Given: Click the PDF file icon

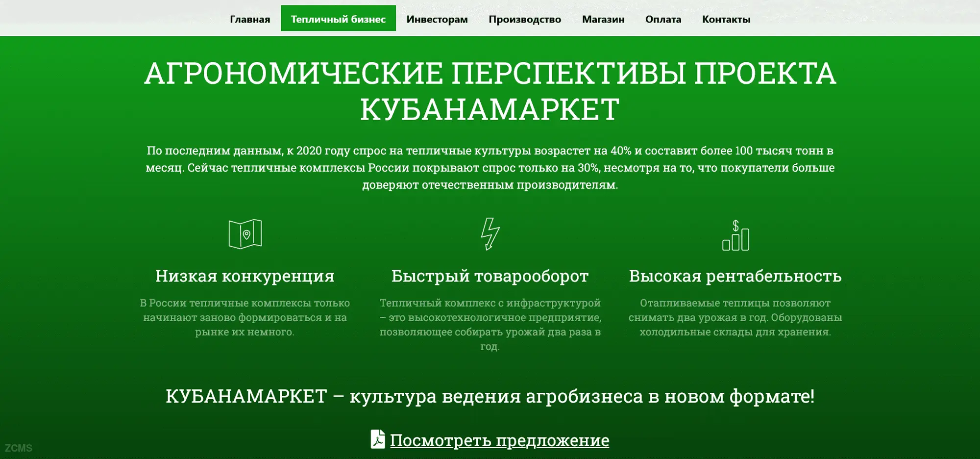Looking at the screenshot, I should [x=378, y=439].
